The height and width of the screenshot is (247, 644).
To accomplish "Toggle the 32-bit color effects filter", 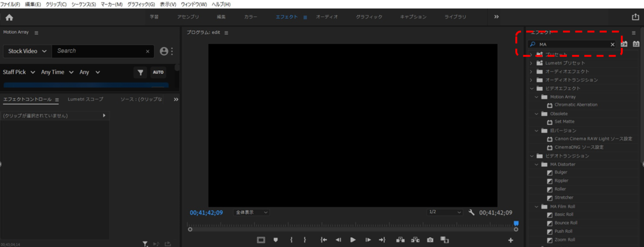I will pyautogui.click(x=636, y=44).
